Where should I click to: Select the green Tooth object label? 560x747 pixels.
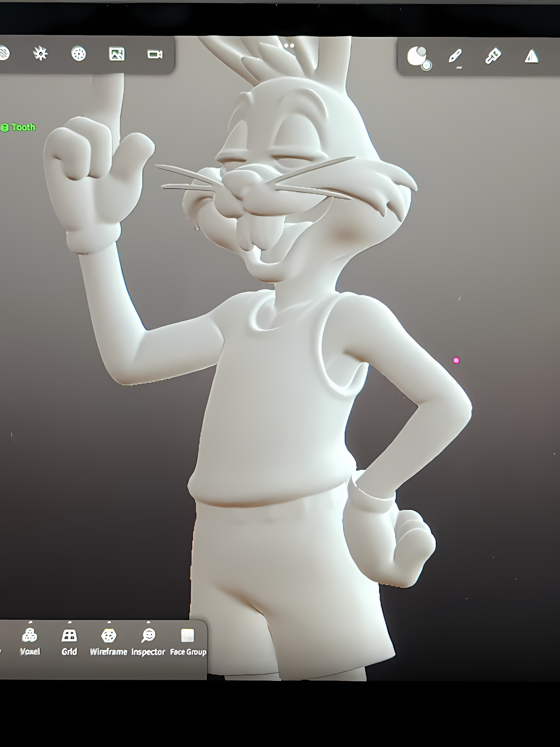[18, 127]
